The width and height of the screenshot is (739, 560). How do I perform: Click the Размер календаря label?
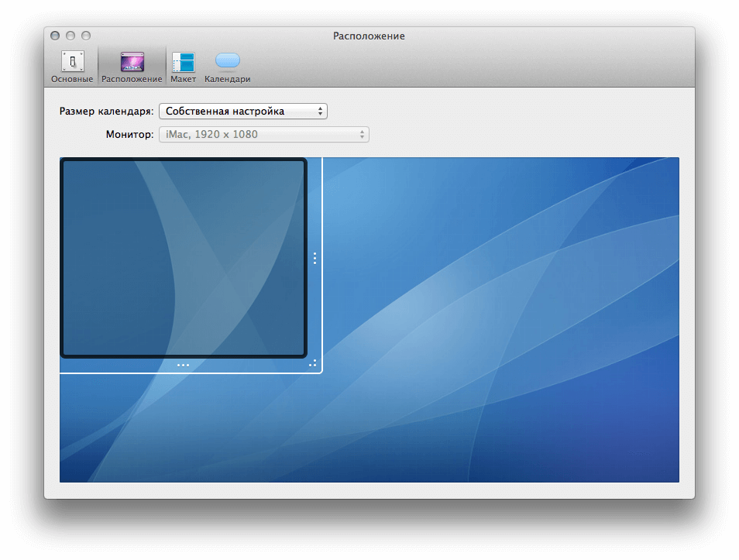click(x=106, y=112)
